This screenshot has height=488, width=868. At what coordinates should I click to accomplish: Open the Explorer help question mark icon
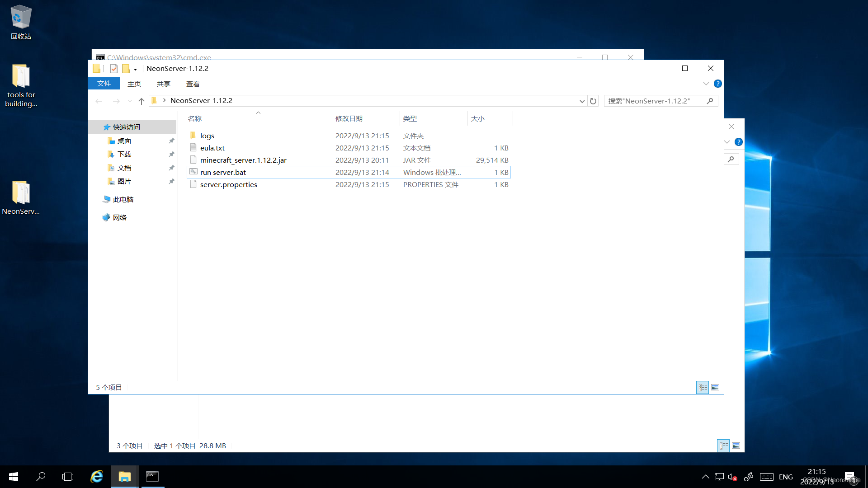717,84
